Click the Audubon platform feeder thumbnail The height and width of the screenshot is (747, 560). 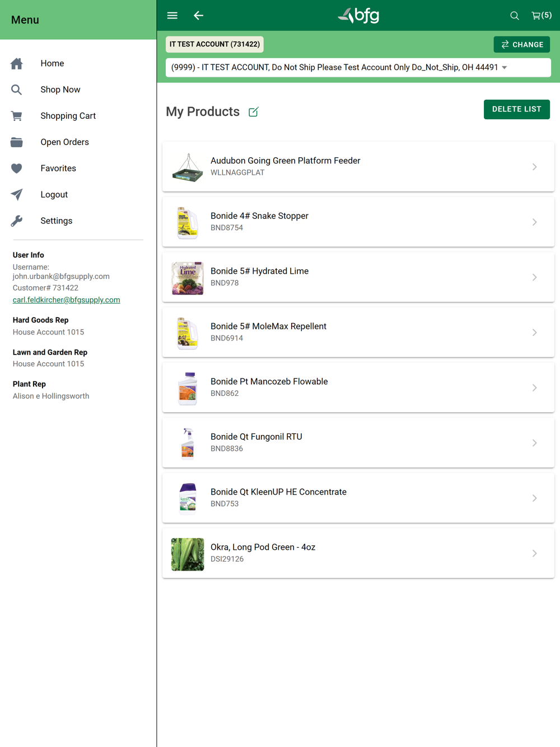coord(188,167)
